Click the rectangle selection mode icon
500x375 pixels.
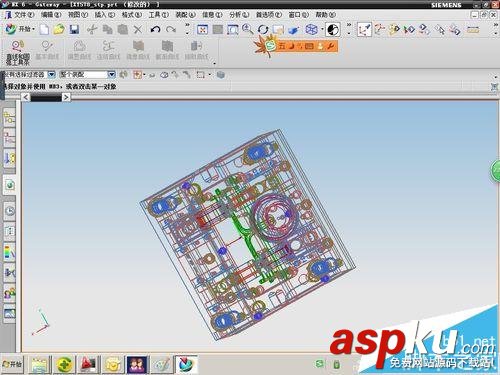200,75
